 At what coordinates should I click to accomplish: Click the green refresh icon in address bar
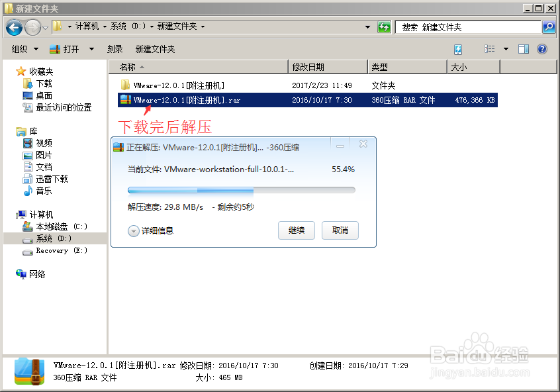pyautogui.click(x=384, y=27)
